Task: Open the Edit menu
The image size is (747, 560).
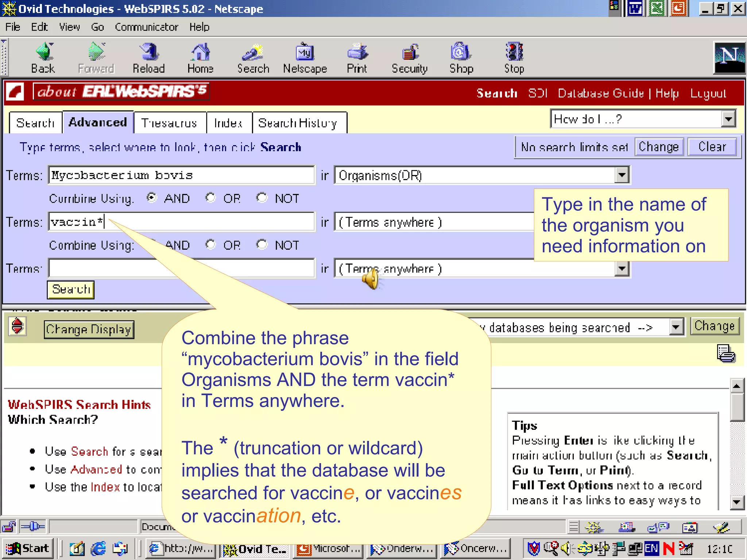Action: (x=39, y=27)
